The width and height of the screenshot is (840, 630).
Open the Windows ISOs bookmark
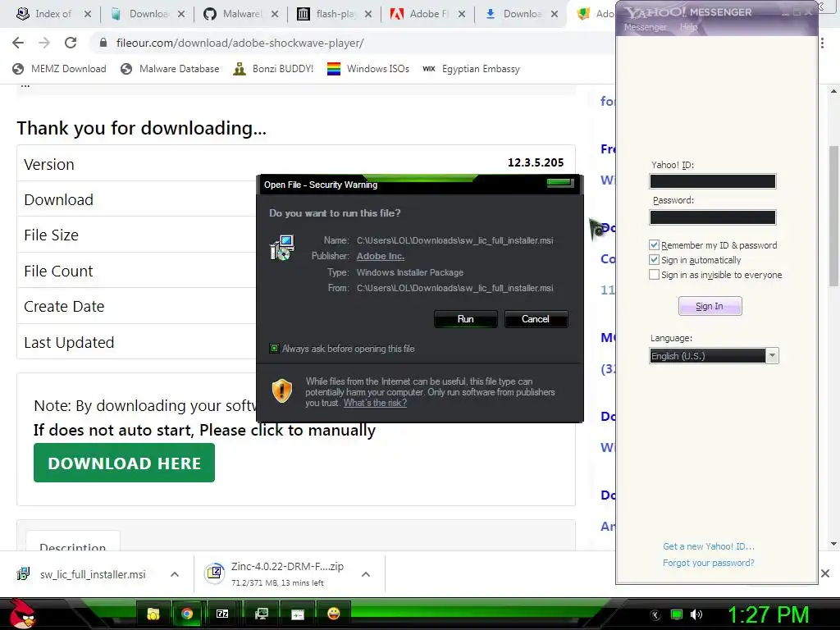pos(368,69)
